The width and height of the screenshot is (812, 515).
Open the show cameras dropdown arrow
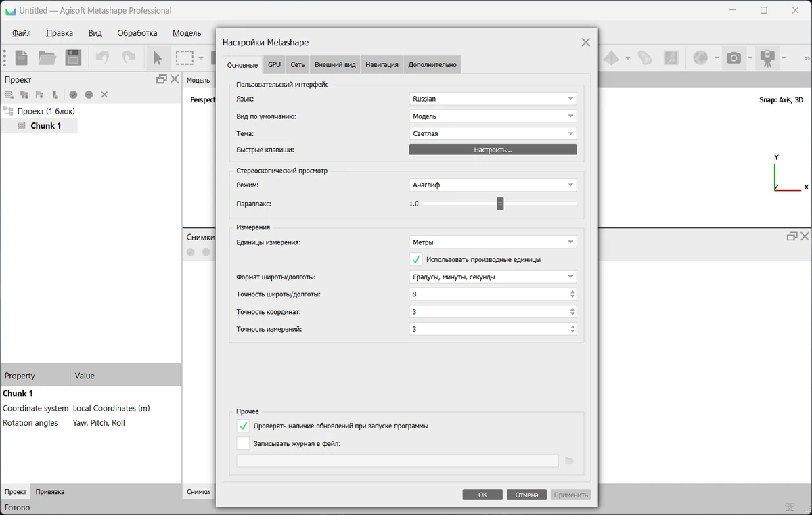(750, 58)
